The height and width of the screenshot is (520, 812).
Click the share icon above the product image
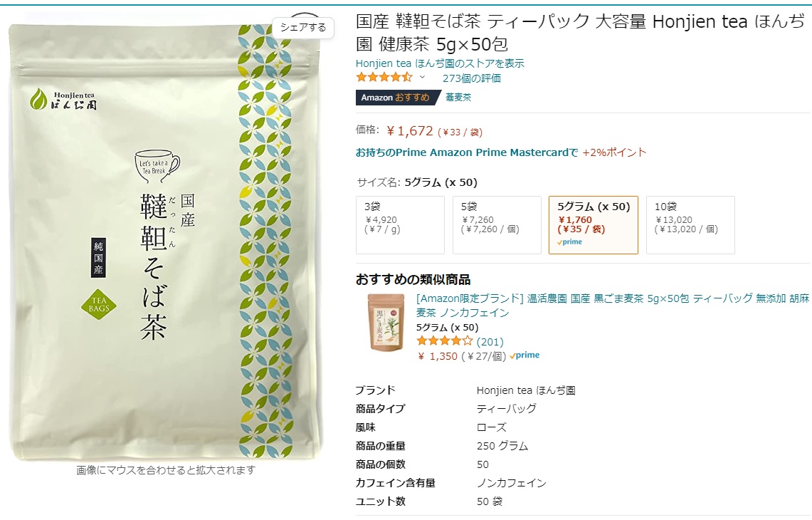coord(306,14)
